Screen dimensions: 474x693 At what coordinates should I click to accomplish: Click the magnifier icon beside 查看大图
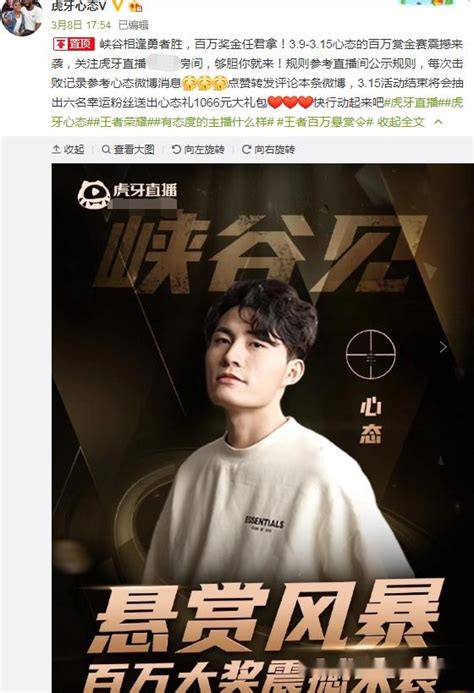[x=106, y=149]
